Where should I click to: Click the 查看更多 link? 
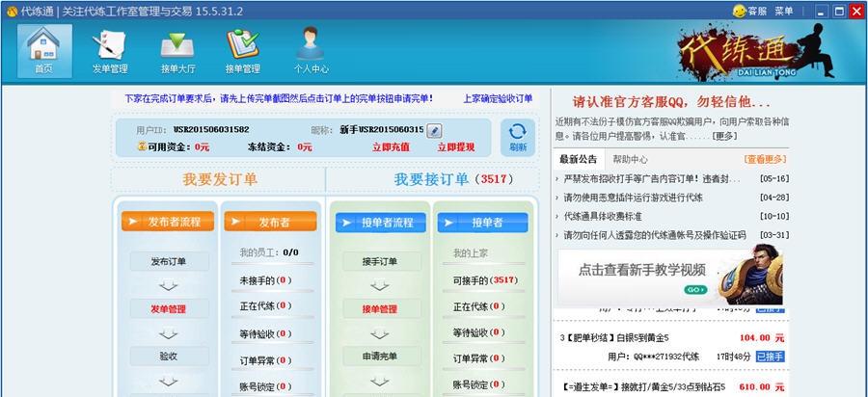[x=765, y=159]
